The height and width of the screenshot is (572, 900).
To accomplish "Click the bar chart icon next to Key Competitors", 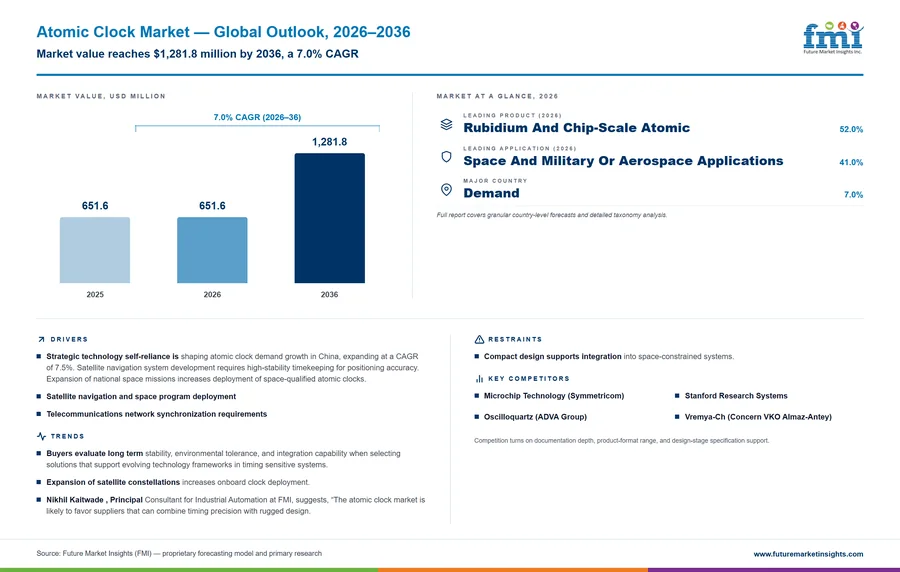I will [x=479, y=379].
